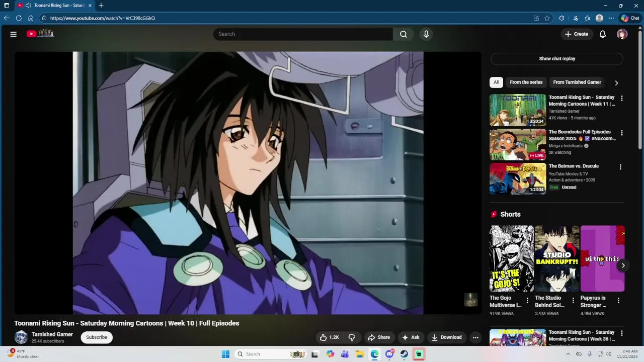Click the browser address bar URL
Viewport: 644px width, 362px height.
click(x=103, y=18)
